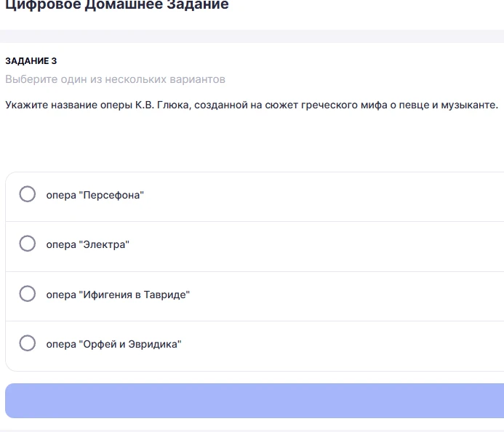Pick radio "Орфей и Эвридика"

click(x=28, y=343)
